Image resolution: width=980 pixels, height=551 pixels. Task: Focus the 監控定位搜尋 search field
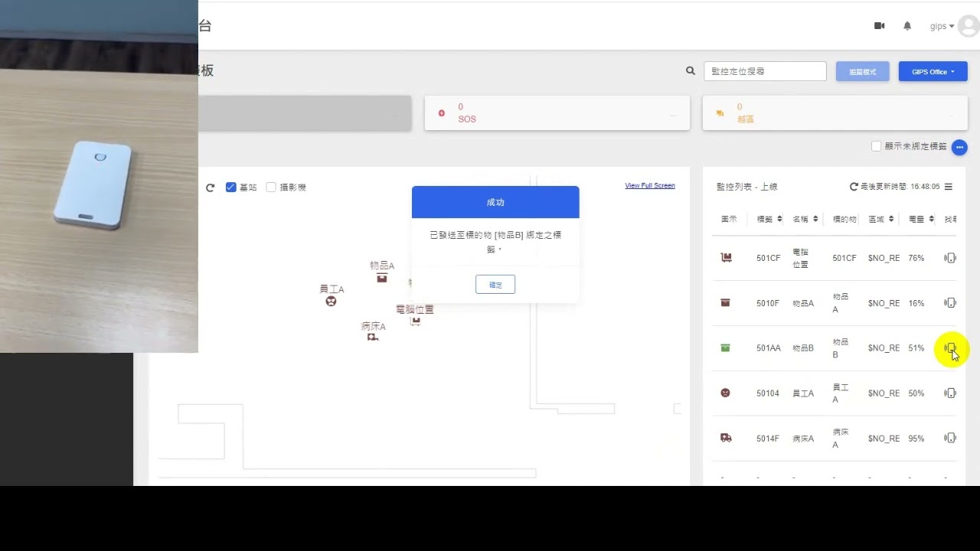(765, 71)
